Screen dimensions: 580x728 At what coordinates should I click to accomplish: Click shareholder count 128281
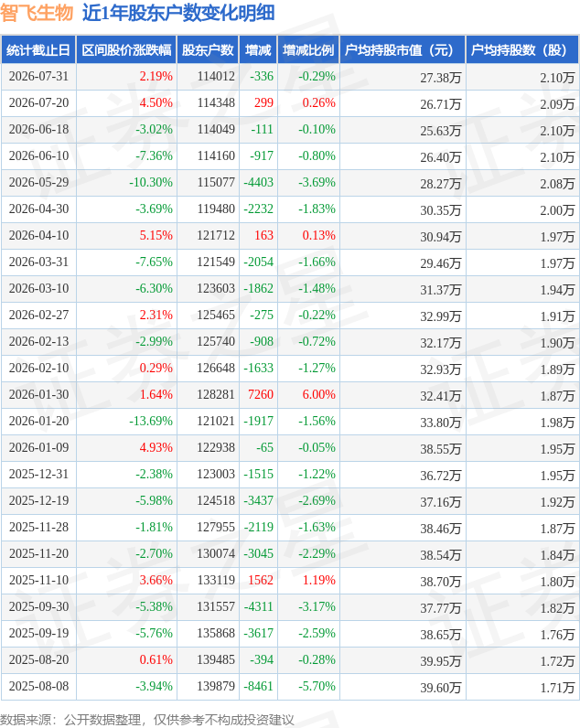[x=216, y=395]
